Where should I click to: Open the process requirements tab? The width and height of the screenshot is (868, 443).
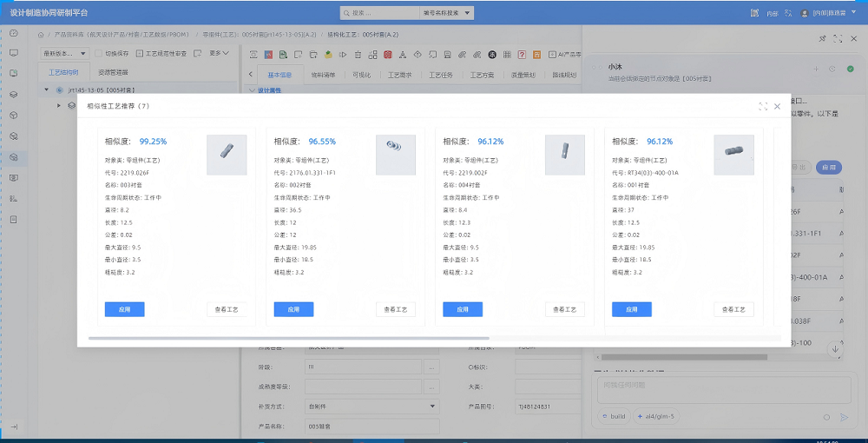coord(399,75)
